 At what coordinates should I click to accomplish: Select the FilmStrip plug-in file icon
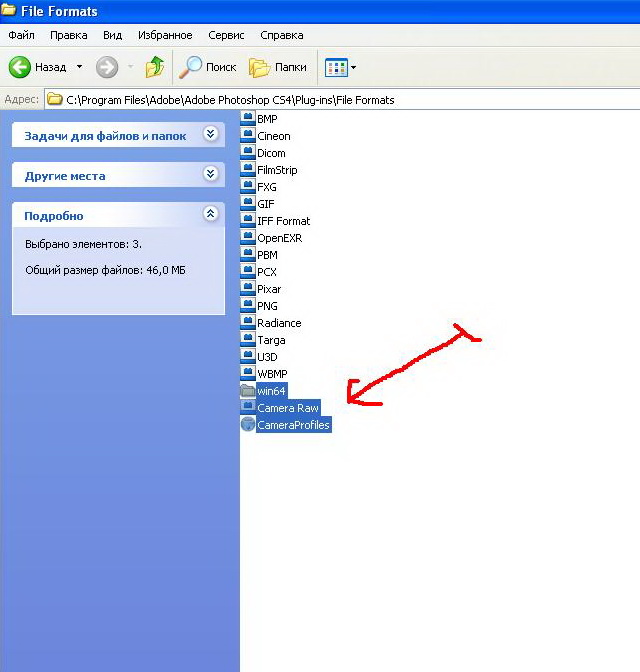248,169
